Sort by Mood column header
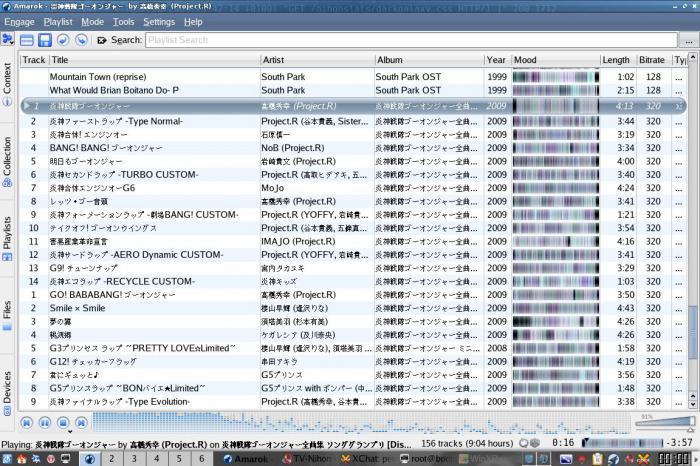The height and width of the screenshot is (466, 700). click(x=555, y=60)
